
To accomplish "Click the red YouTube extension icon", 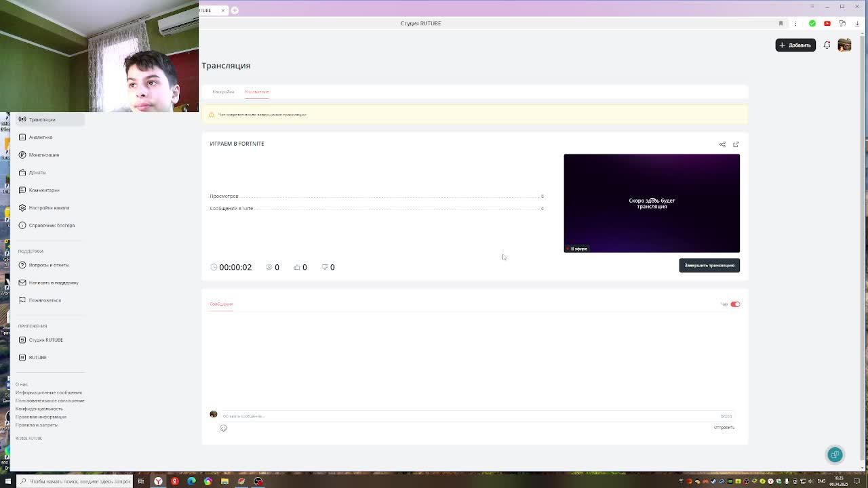I will click(x=827, y=23).
